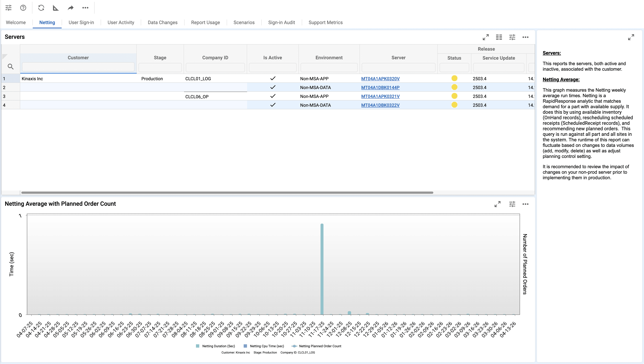This screenshot has height=364, width=644.
Task: Expand the Netting Average chart widget
Action: click(498, 204)
